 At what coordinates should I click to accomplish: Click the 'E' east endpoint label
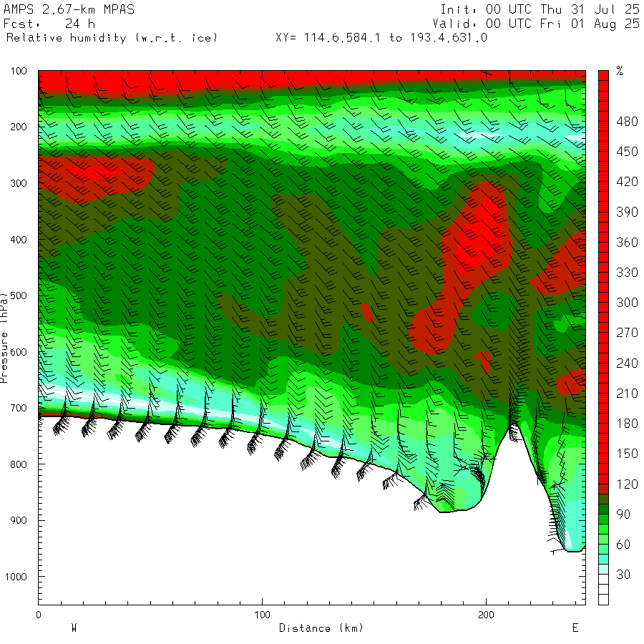[575, 628]
